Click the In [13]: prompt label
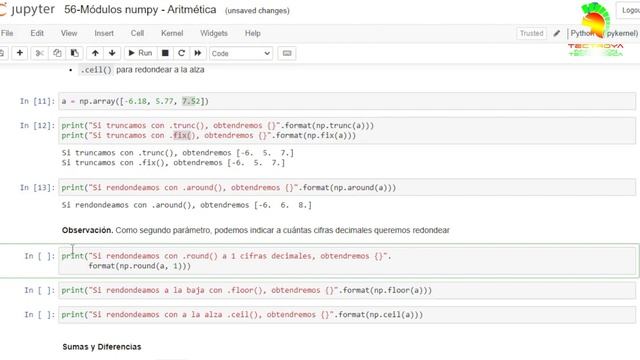Screen dimensions: 640x360 [x=37, y=188]
